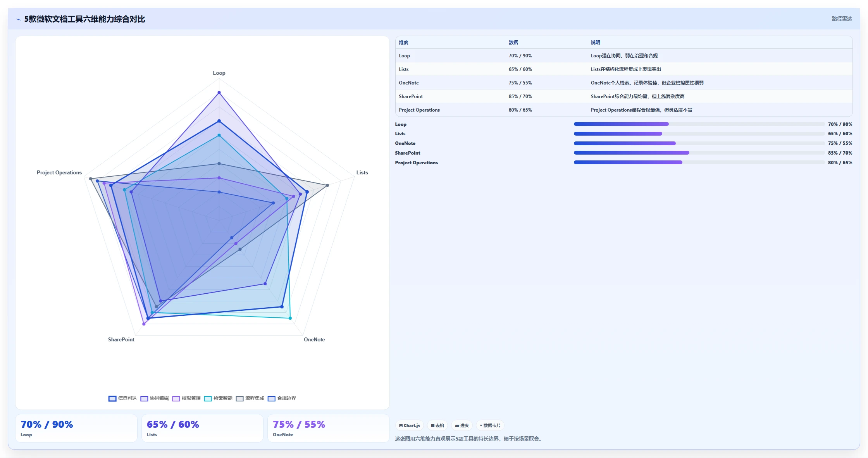868x458 pixels.
Task: Click the 路径雷达 label in the header
Action: (x=842, y=19)
